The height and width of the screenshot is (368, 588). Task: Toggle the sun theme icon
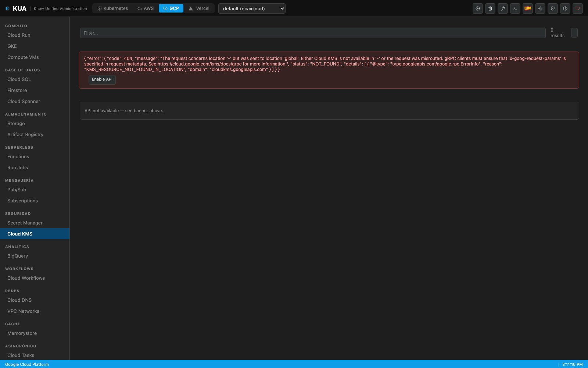point(540,8)
